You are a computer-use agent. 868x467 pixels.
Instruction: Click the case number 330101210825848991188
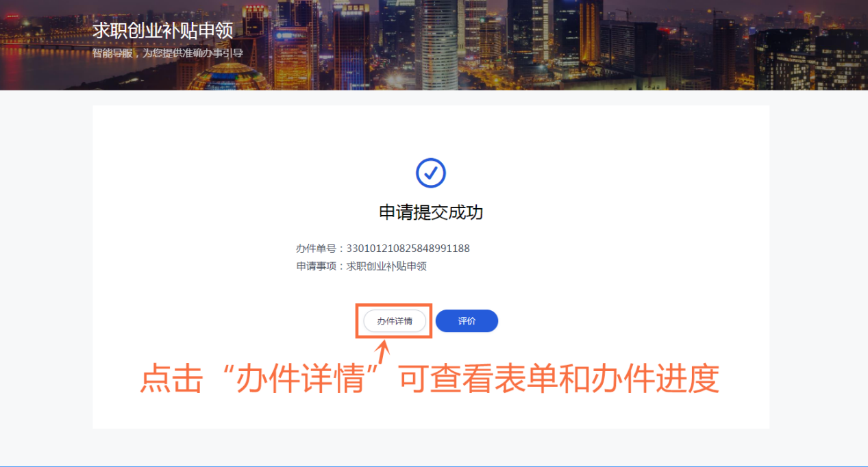click(408, 249)
